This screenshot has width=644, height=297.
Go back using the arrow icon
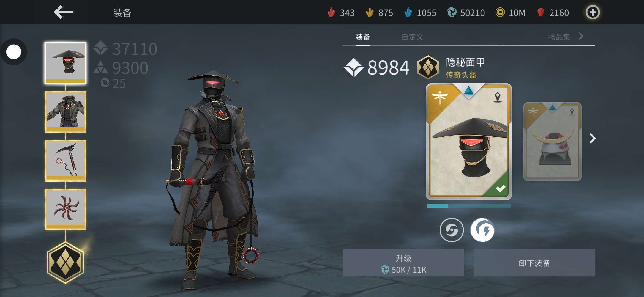(x=63, y=12)
